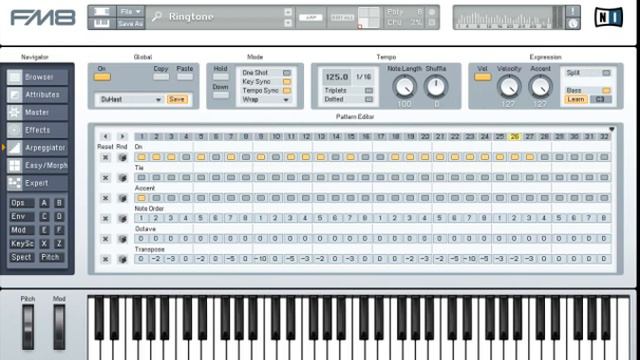Enable the Dotted checkbox
Viewport: 640px width, 360px height.
coord(369,99)
